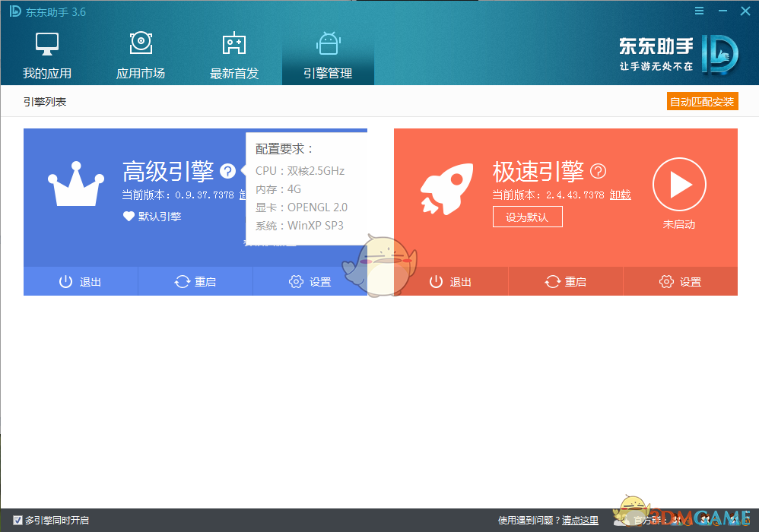The width and height of the screenshot is (759, 532).
Task: Start the 极速引擎 with play button
Action: 679,184
